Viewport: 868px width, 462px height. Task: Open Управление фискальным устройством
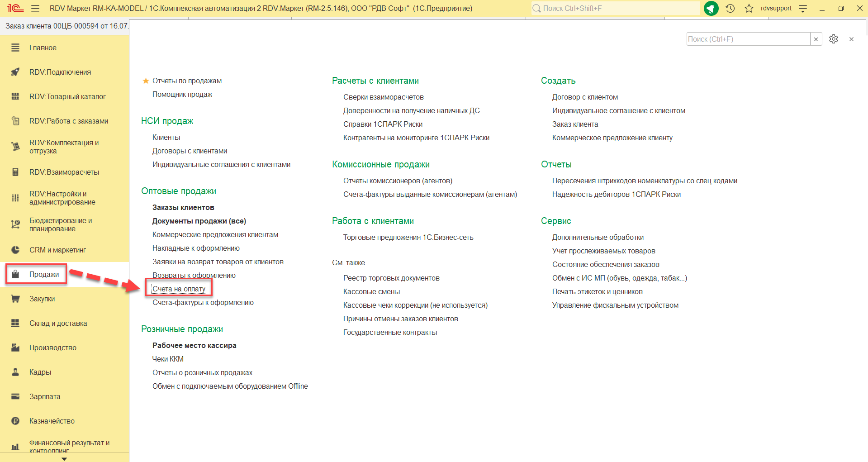[x=615, y=305]
